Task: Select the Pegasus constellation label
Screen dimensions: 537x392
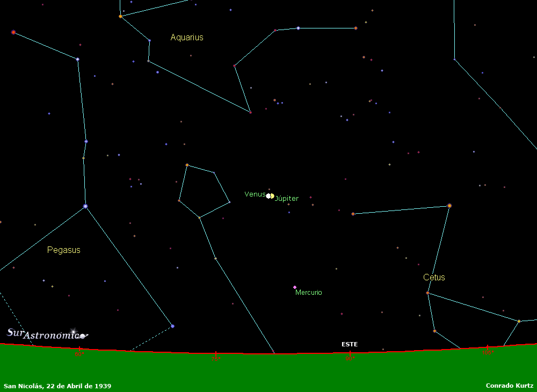Action: [64, 250]
